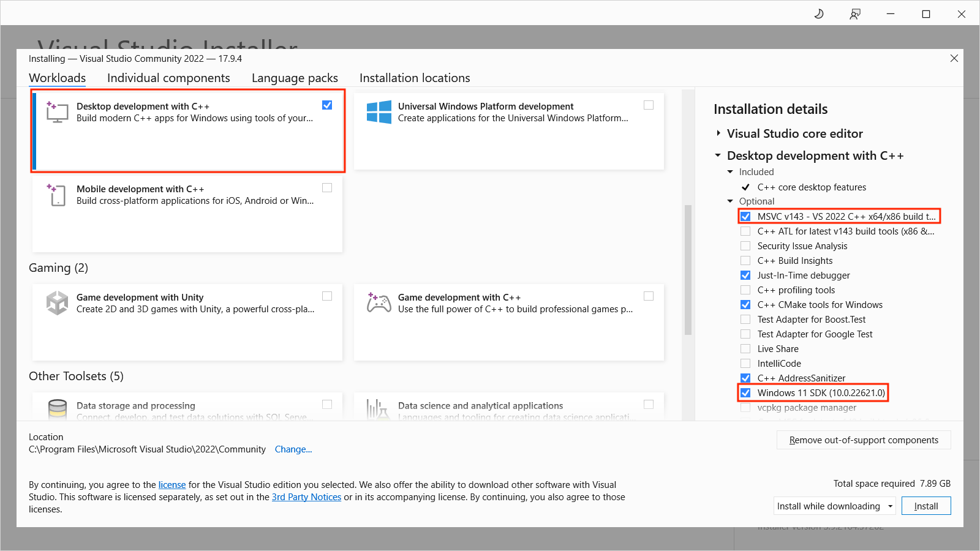Screen dimensions: 980x551
Task: Open dark theme via the moon icon
Action: pyautogui.click(x=819, y=13)
